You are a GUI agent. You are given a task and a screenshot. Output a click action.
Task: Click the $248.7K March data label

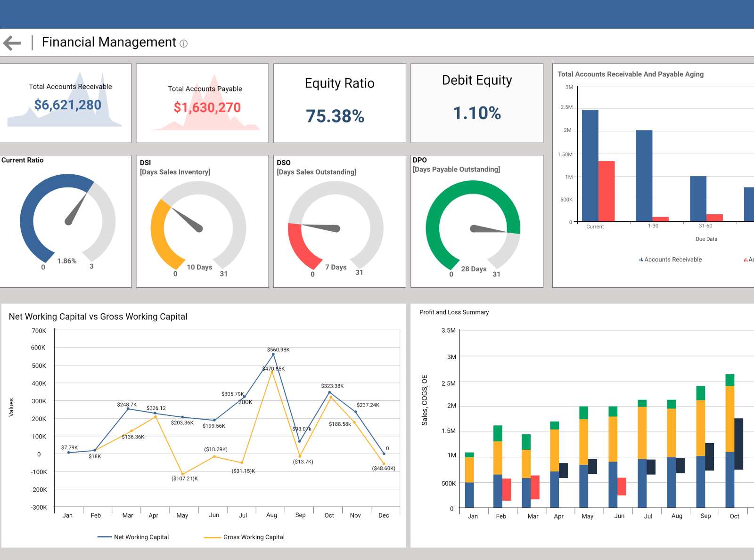pos(127,405)
